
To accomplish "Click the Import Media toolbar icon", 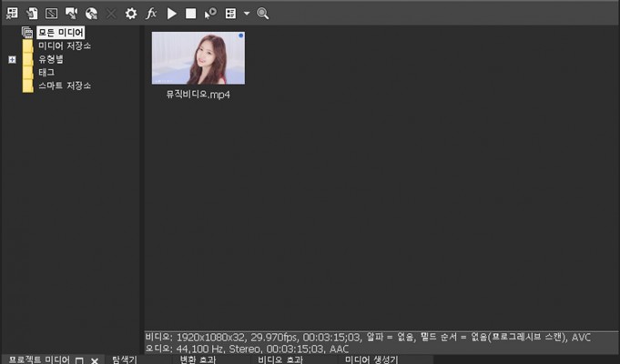I will pyautogui.click(x=32, y=14).
